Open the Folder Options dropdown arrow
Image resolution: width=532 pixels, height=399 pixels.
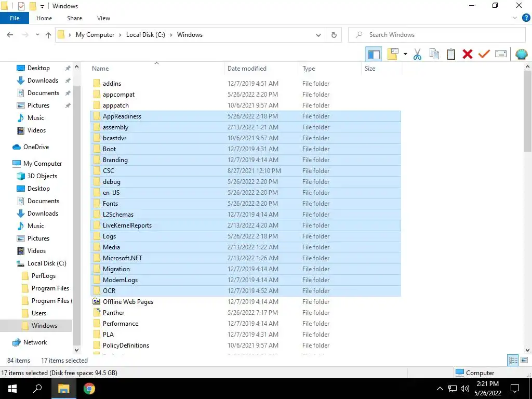(405, 54)
